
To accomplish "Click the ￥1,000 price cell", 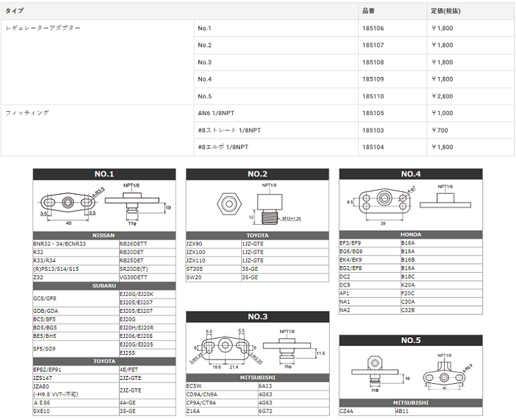I will (x=470, y=113).
